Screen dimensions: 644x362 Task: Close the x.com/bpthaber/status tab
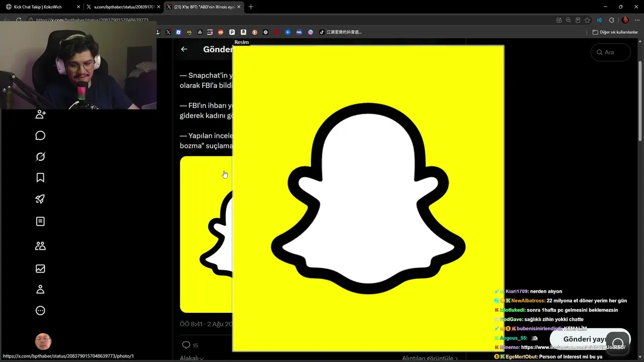coord(158,7)
